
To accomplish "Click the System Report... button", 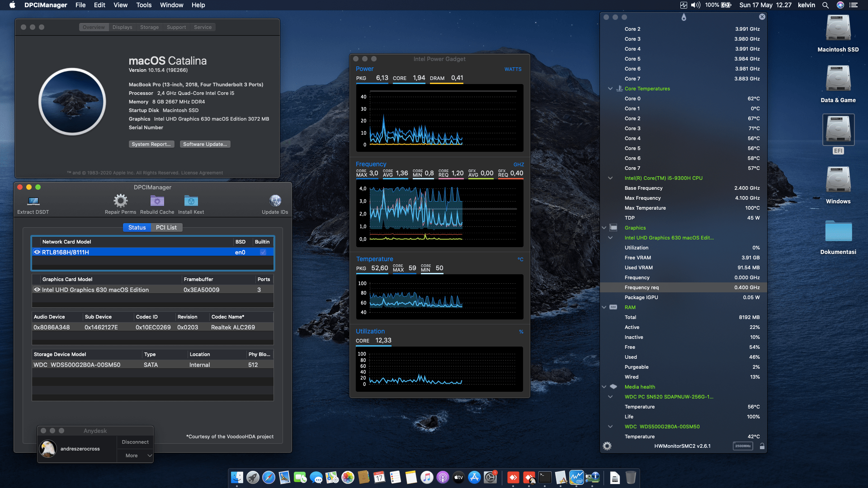I will pyautogui.click(x=151, y=144).
